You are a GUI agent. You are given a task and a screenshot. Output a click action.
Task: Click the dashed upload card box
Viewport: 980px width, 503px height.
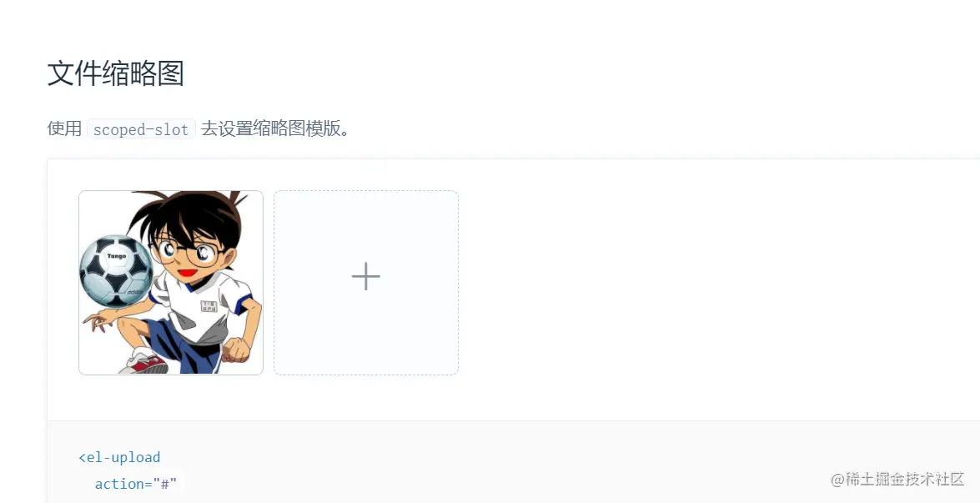[365, 283]
